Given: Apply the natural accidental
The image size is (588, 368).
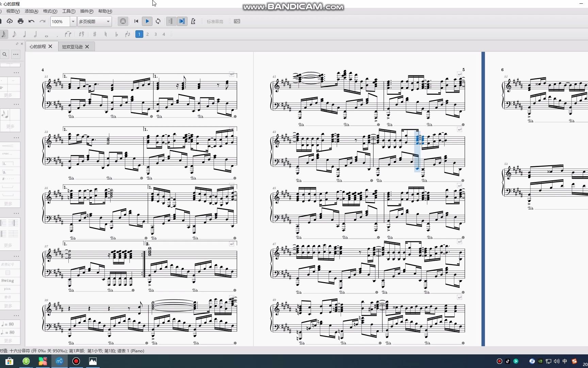Looking at the screenshot, I should [x=105, y=34].
